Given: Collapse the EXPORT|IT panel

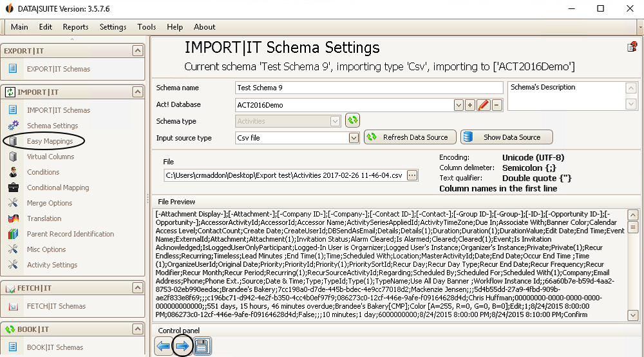Looking at the screenshot, I should [138, 50].
